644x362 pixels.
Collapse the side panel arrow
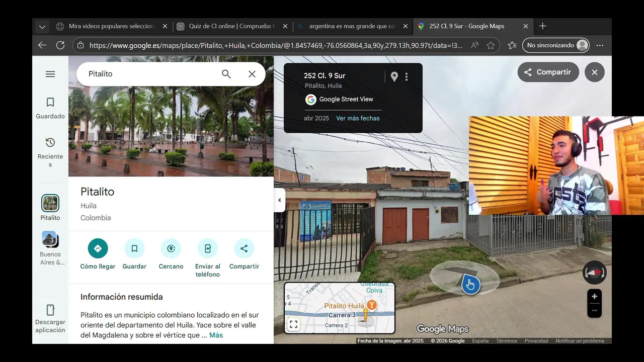280,200
